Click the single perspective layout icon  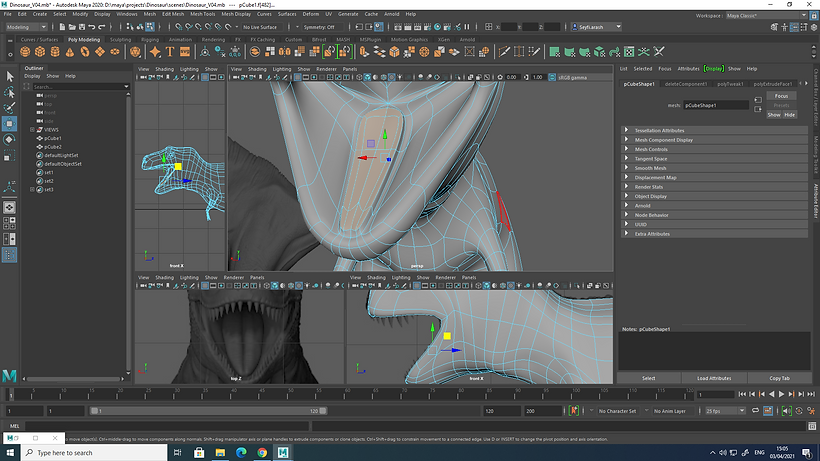[9, 208]
